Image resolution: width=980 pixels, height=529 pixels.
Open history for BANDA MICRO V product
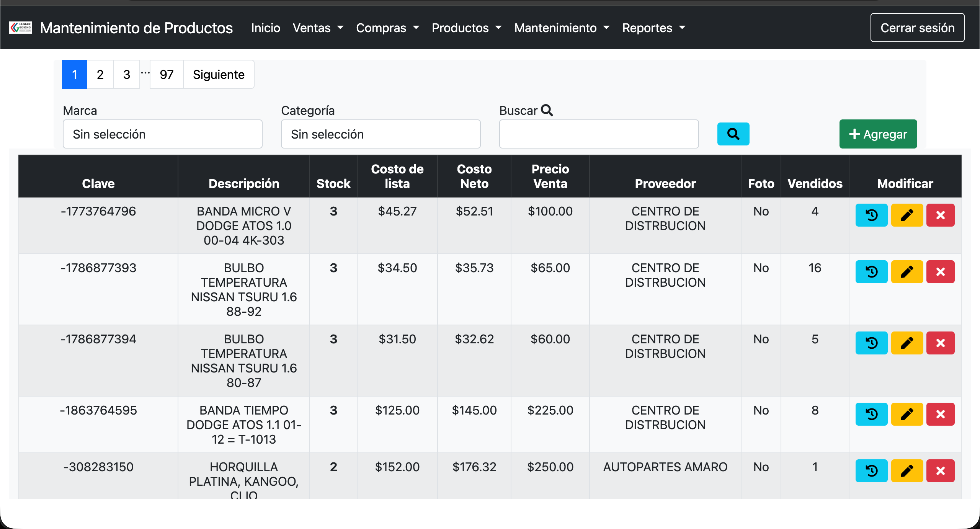871,215
